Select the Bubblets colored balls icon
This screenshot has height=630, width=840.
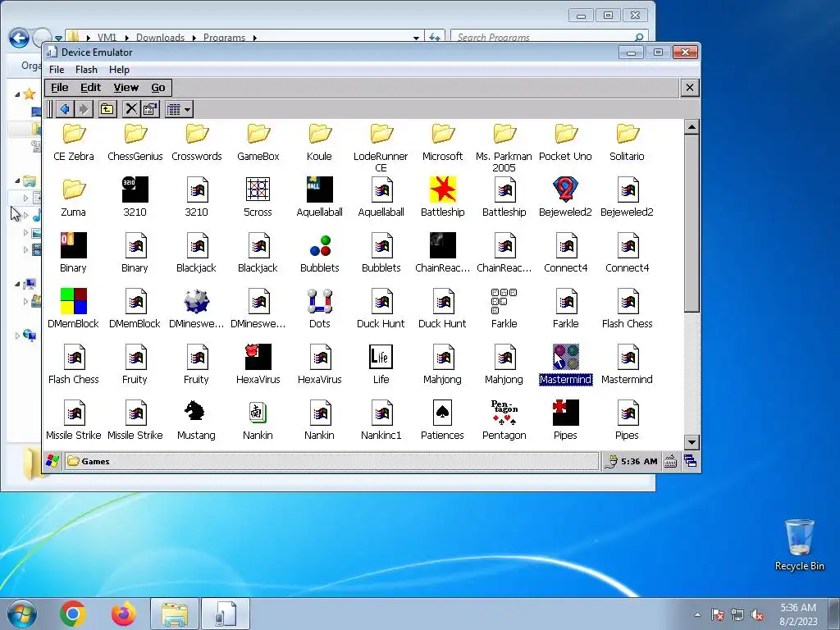[x=320, y=245]
